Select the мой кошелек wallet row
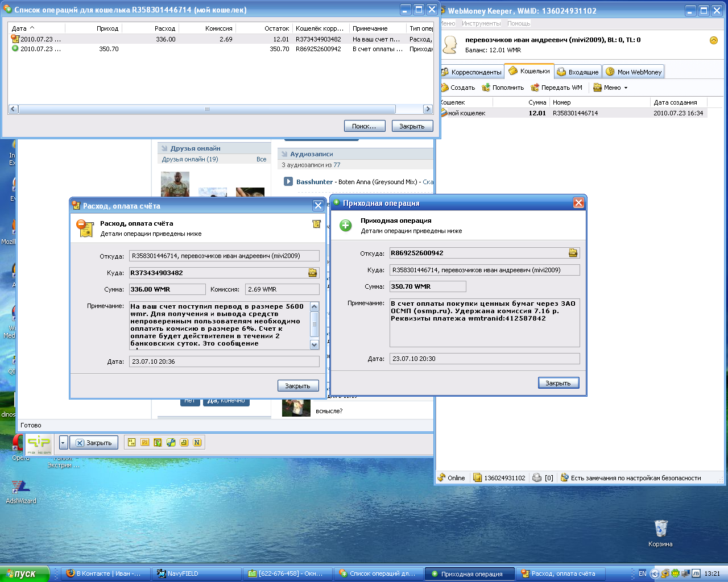This screenshot has height=582, width=728. pos(573,113)
